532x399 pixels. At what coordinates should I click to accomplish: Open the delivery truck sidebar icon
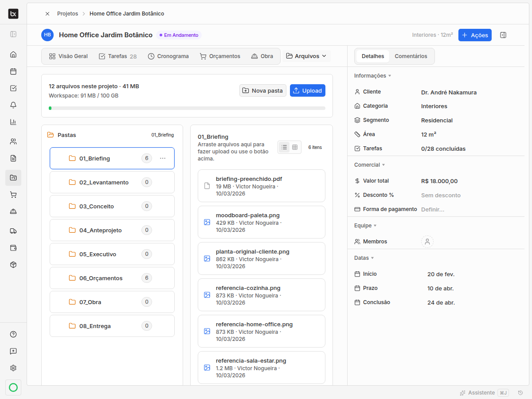pyautogui.click(x=13, y=231)
